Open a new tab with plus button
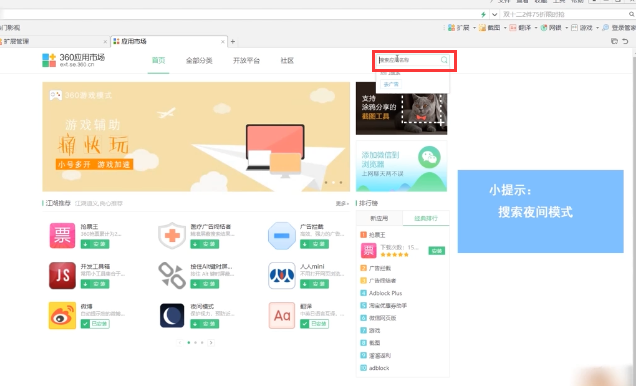The width and height of the screenshot is (636, 386). 233,41
